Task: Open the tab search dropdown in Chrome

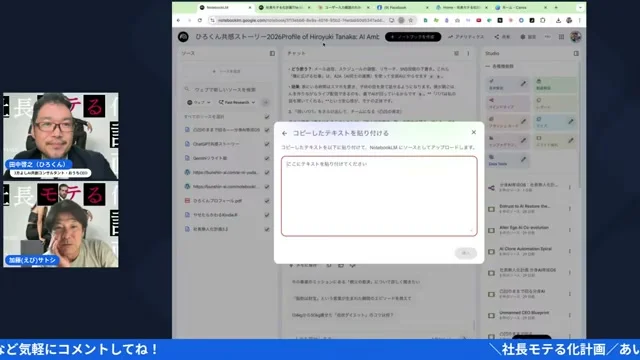Action: pyautogui.click(x=580, y=7)
